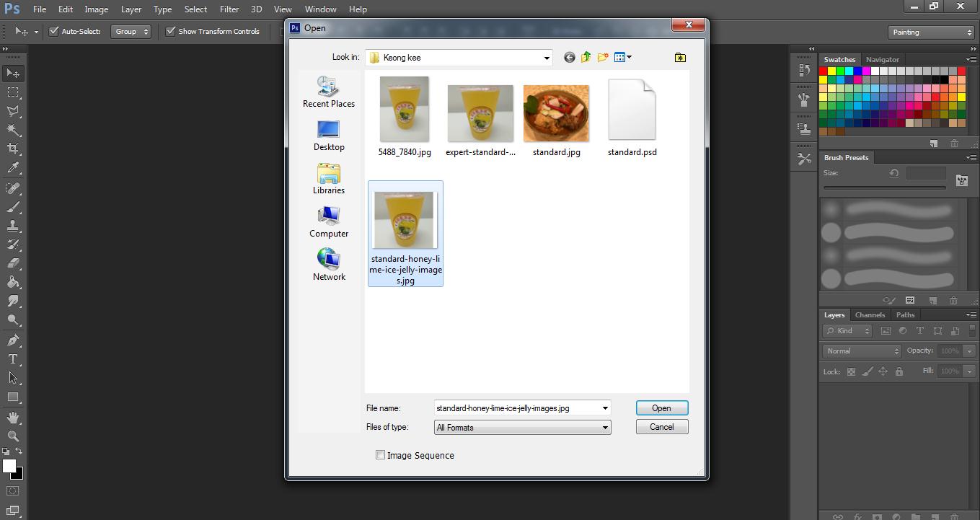Image resolution: width=980 pixels, height=520 pixels.
Task: Open the Look in folder dropdown
Action: (546, 58)
